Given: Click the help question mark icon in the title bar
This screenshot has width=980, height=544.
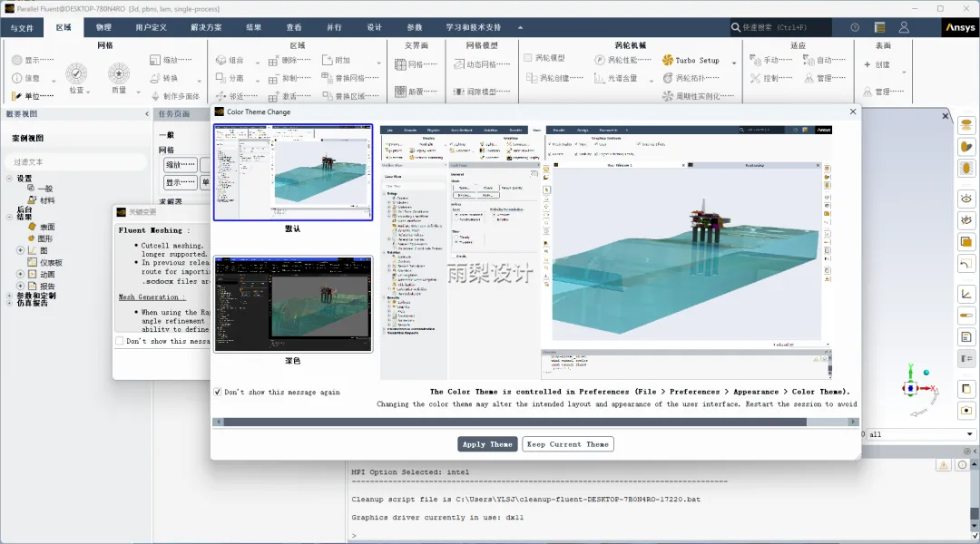Looking at the screenshot, I should point(855,27).
